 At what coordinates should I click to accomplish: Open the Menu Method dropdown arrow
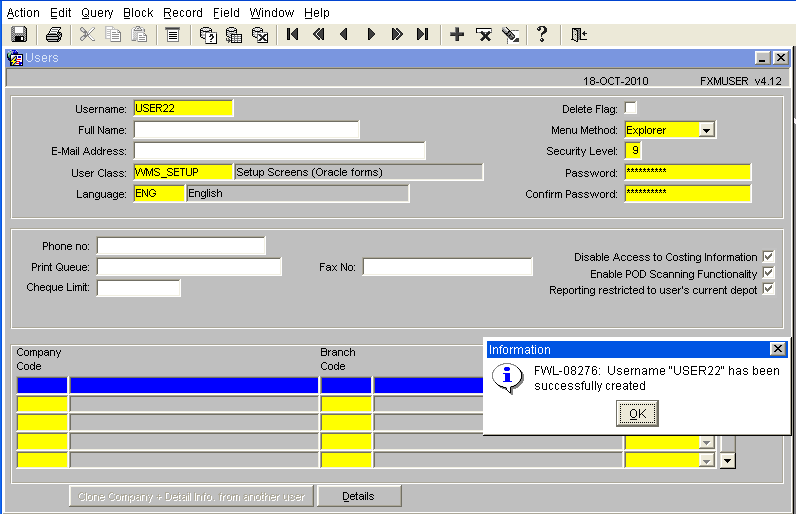tap(706, 130)
